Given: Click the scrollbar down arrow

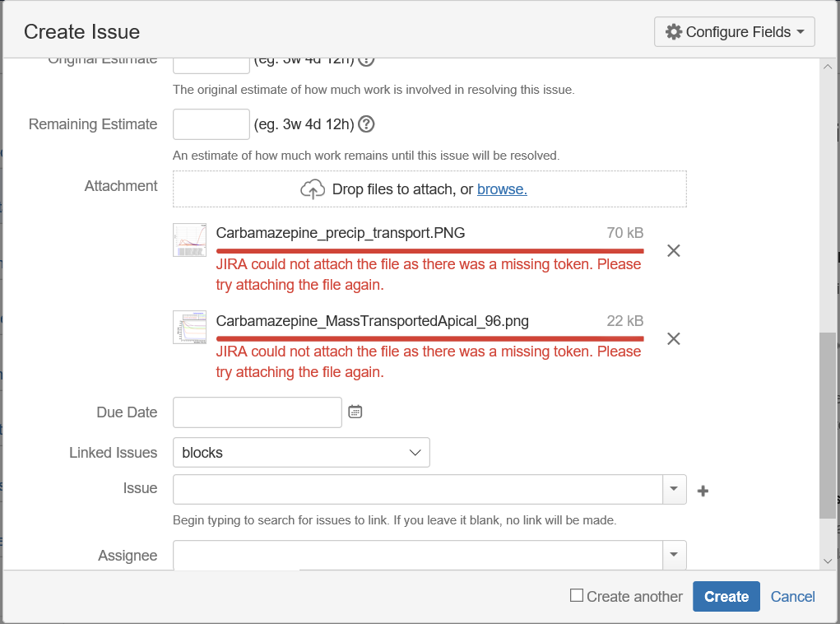Looking at the screenshot, I should pos(828,561).
